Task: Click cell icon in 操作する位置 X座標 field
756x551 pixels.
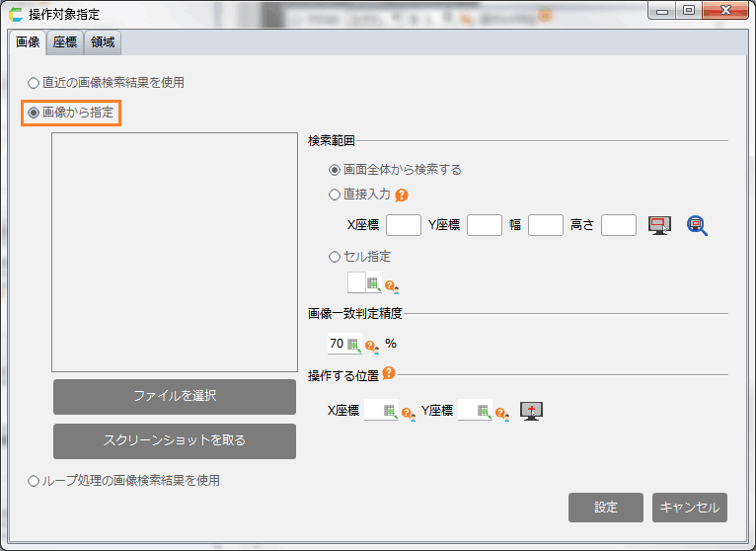Action: 390,411
